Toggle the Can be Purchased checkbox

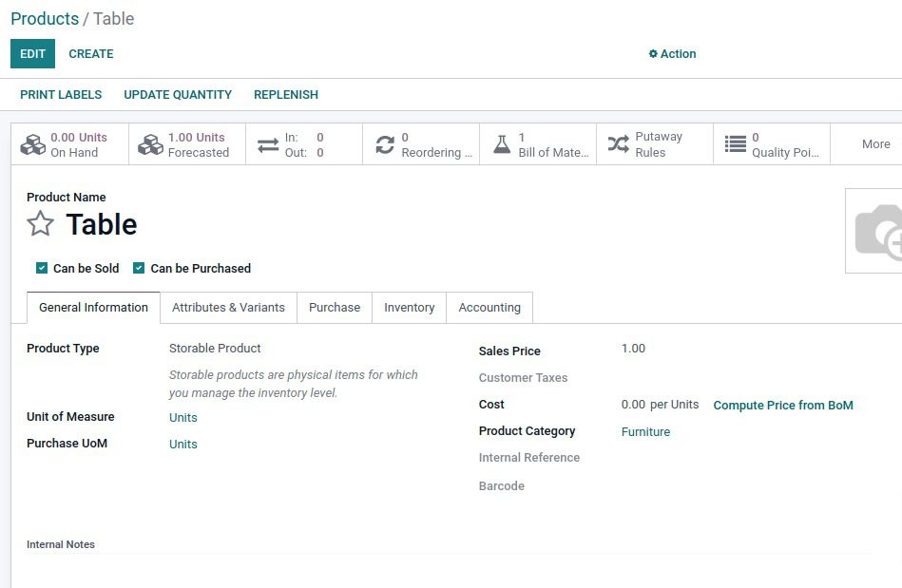point(139,268)
